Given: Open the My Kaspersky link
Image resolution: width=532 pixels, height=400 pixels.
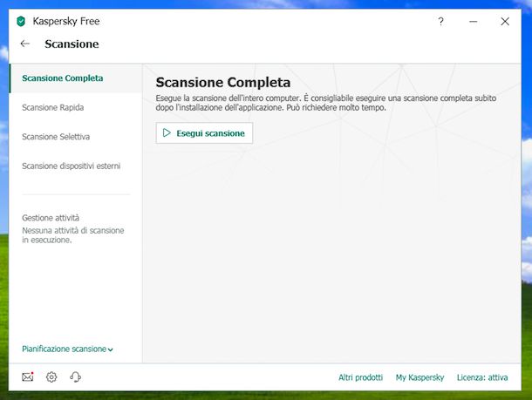Looking at the screenshot, I should click(x=419, y=377).
